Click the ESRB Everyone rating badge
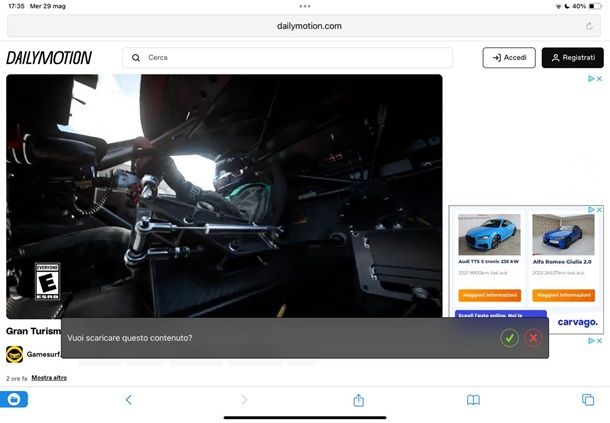610x423 pixels. click(x=47, y=281)
